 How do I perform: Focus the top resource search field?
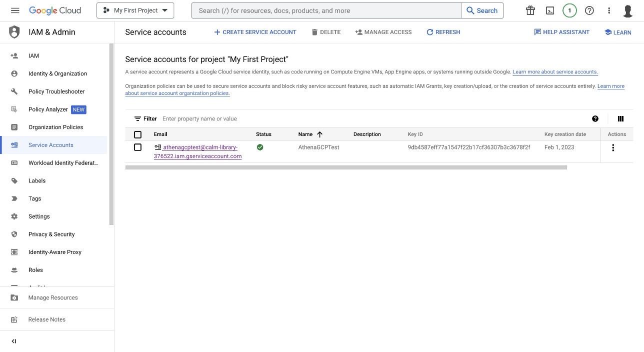tap(326, 10)
